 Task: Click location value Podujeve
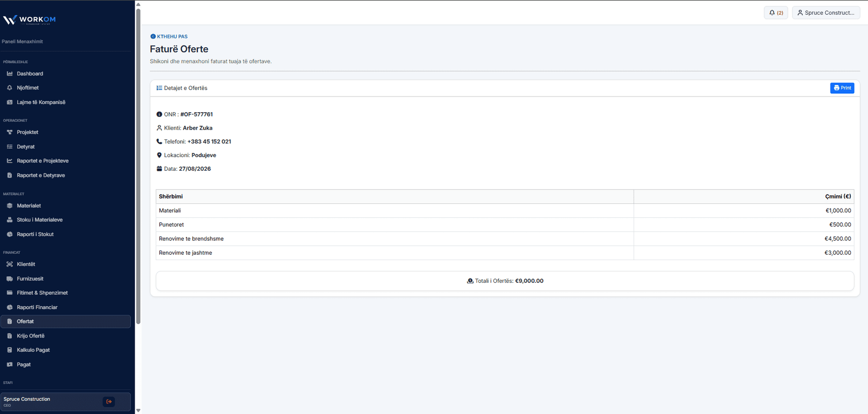[204, 155]
